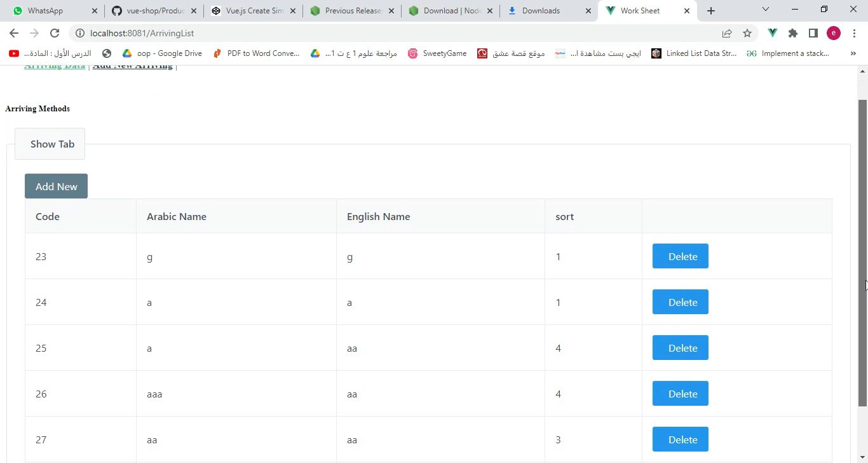The image size is (868, 463).
Task: Delete the row with code 23
Action: point(680,256)
